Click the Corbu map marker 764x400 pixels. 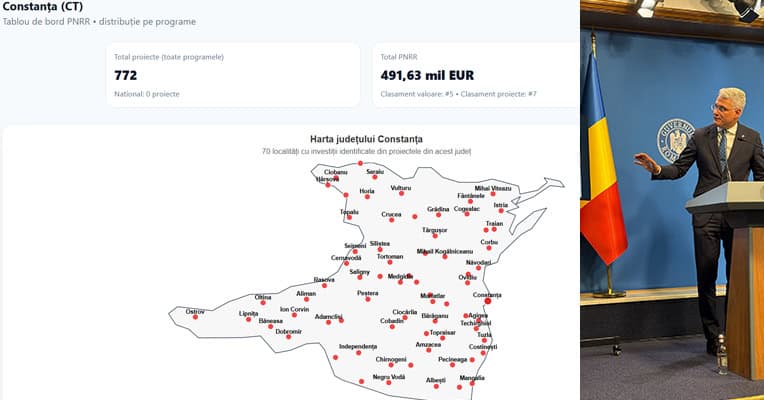pyautogui.click(x=489, y=247)
